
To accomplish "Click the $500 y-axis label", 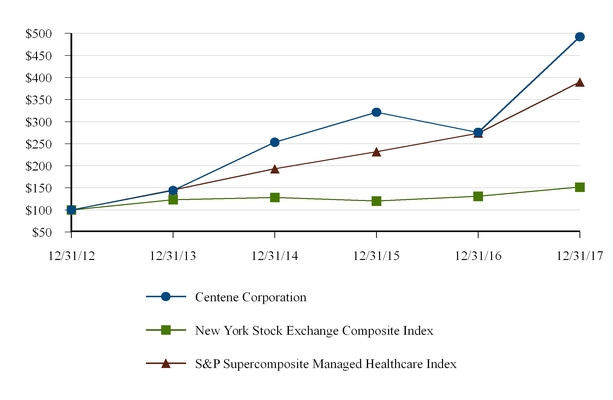I will pos(39,34).
